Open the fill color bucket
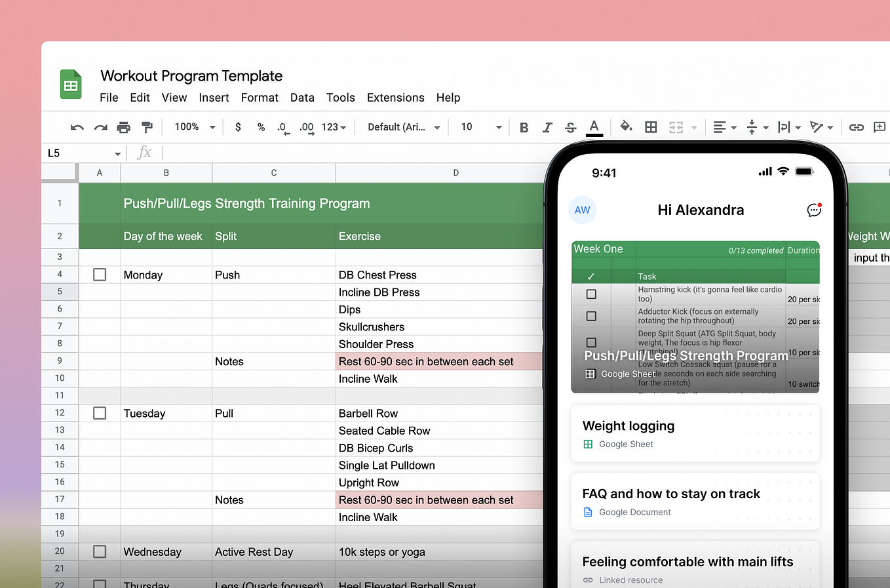Image resolution: width=890 pixels, height=588 pixels. [x=627, y=127]
